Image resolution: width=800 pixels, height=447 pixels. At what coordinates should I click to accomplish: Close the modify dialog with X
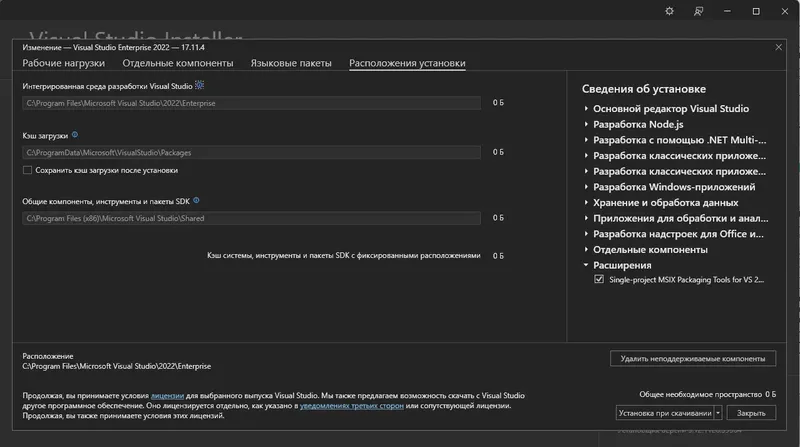[779, 47]
